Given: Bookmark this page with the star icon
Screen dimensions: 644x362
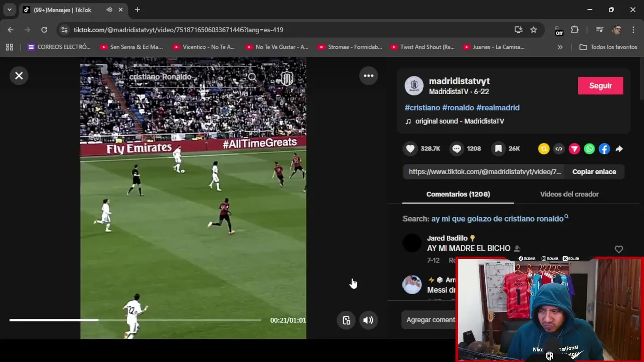Looking at the screenshot, I should pyautogui.click(x=533, y=30).
